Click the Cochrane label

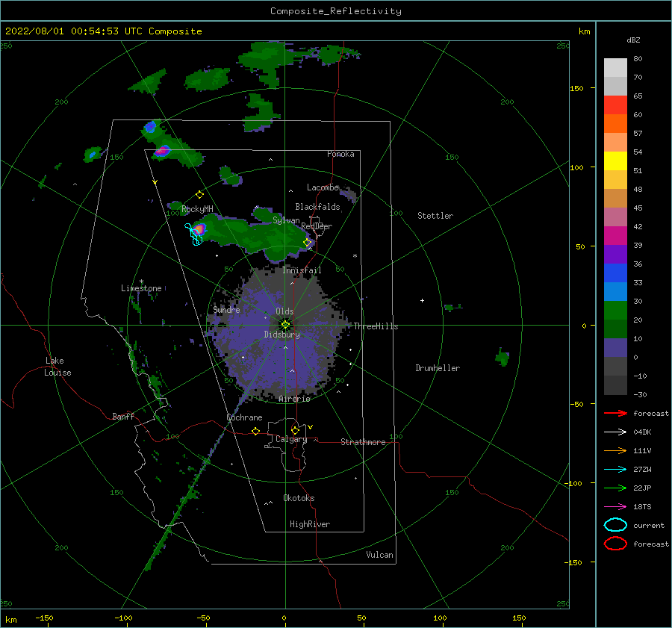click(244, 417)
